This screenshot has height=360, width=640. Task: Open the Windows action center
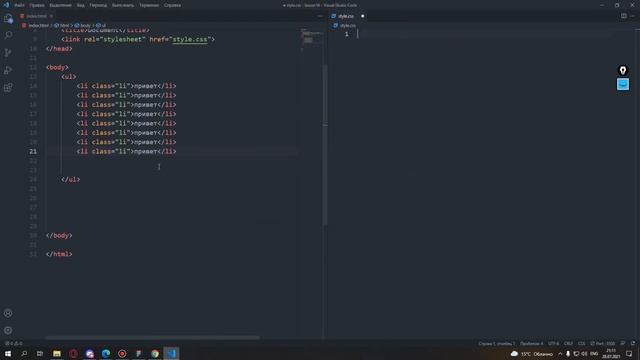pos(629,354)
